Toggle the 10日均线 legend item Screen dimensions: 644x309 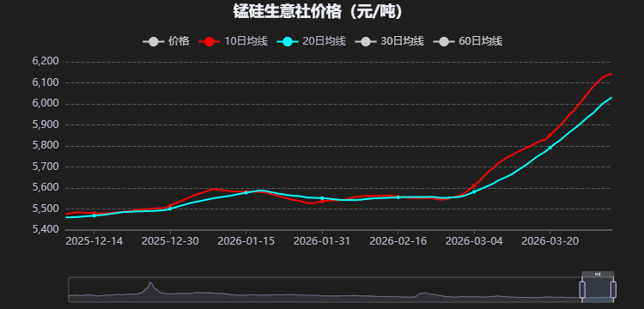[x=234, y=41]
